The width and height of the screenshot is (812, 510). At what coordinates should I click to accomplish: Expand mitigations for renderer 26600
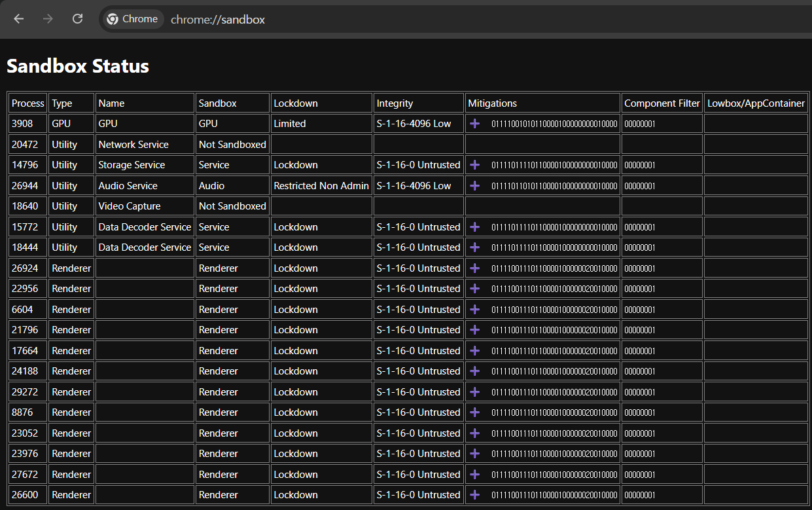(475, 495)
